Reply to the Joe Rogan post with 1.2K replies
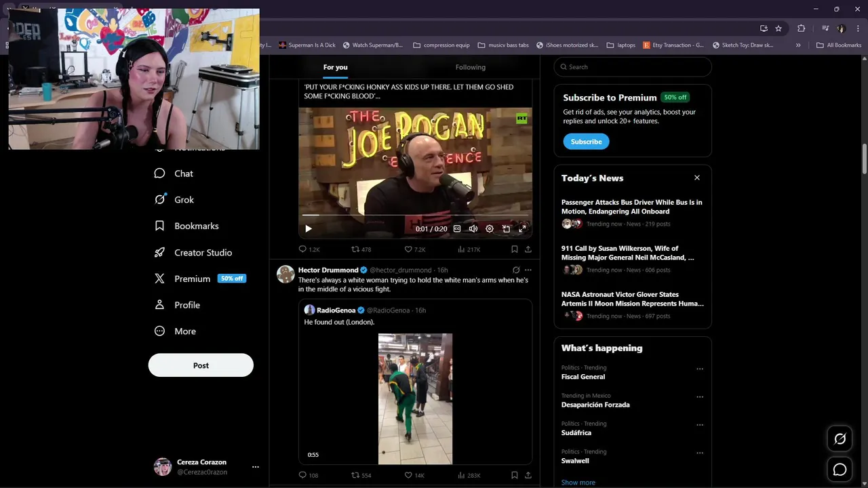 [x=309, y=249]
